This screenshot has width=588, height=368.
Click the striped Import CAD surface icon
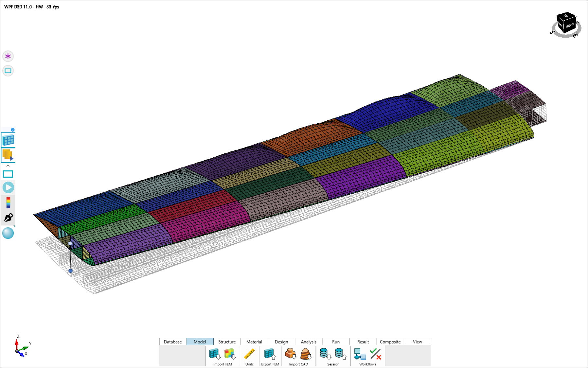[306, 354]
